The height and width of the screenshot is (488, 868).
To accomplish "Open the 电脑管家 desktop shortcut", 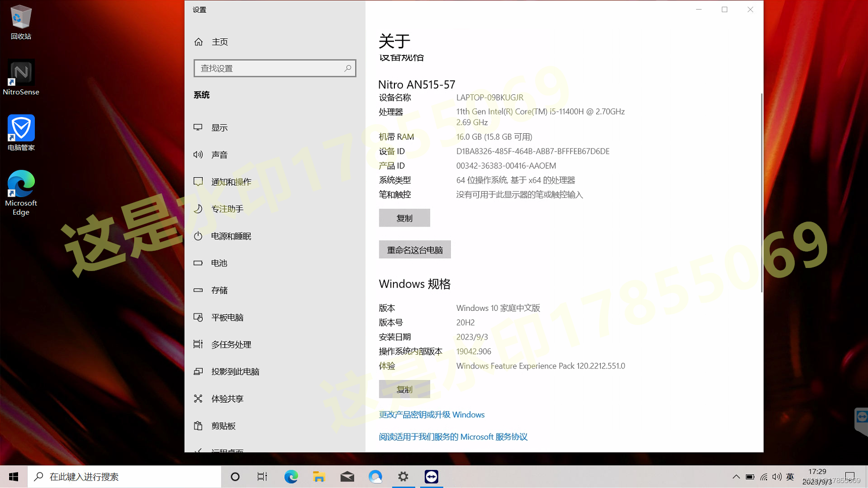I will (21, 133).
